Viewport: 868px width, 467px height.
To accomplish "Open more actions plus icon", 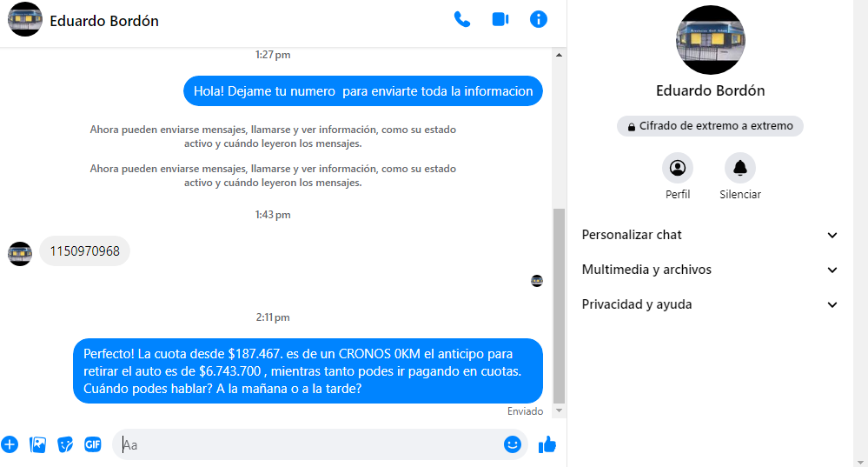I will [x=10, y=444].
